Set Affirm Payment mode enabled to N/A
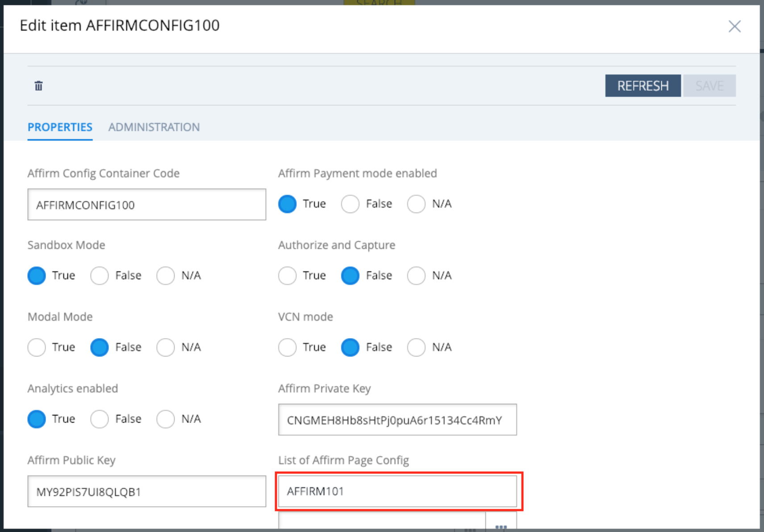The image size is (764, 532). pyautogui.click(x=416, y=204)
